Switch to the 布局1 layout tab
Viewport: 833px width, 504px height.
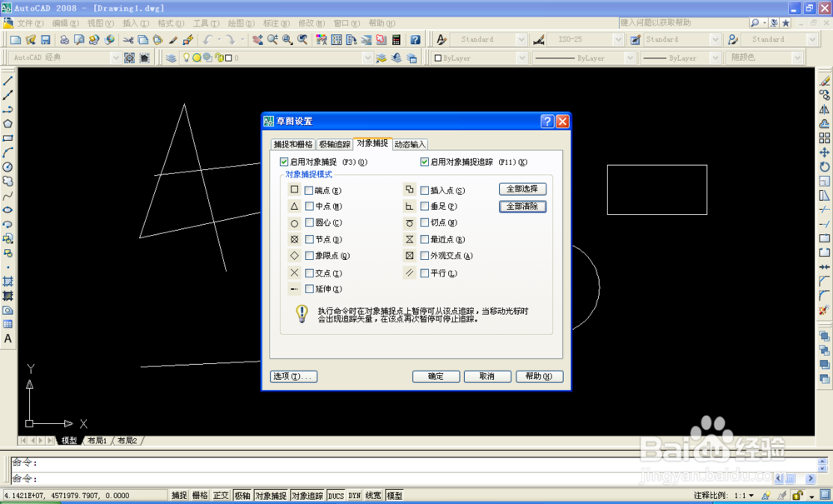coord(97,441)
